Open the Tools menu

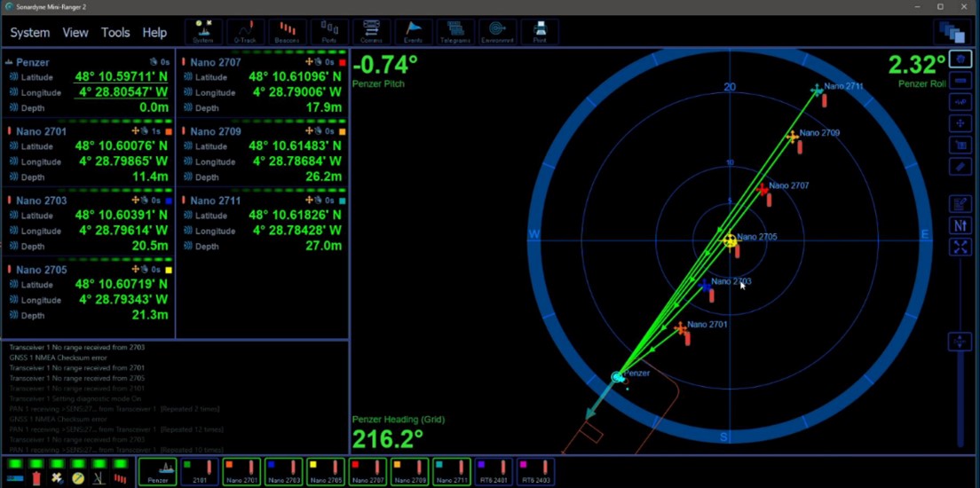coord(115,33)
